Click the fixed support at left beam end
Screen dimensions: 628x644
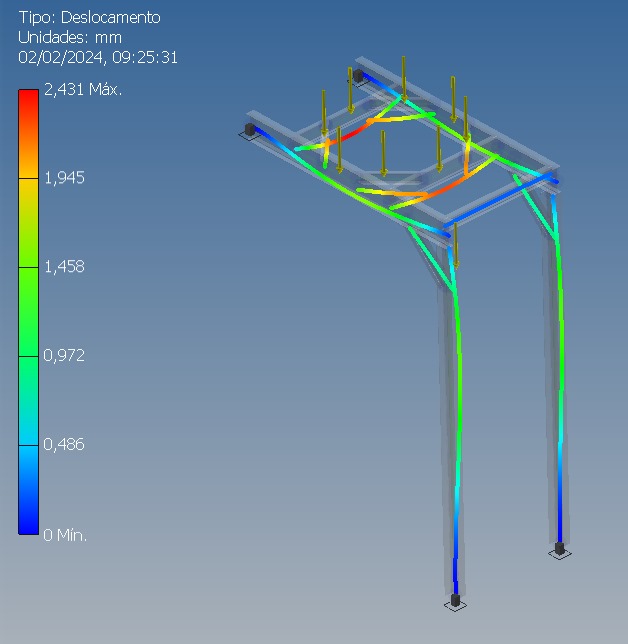[x=249, y=130]
